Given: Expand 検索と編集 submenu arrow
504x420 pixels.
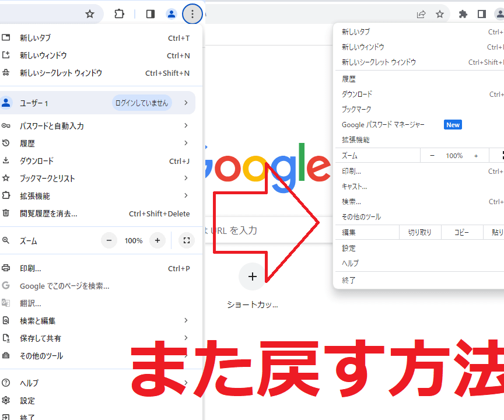Looking at the screenshot, I should point(185,320).
